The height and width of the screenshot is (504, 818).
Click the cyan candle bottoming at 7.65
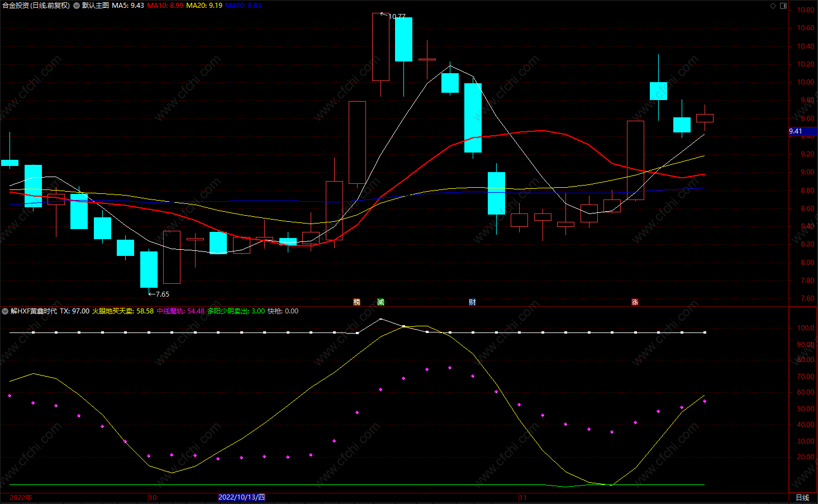[149, 269]
